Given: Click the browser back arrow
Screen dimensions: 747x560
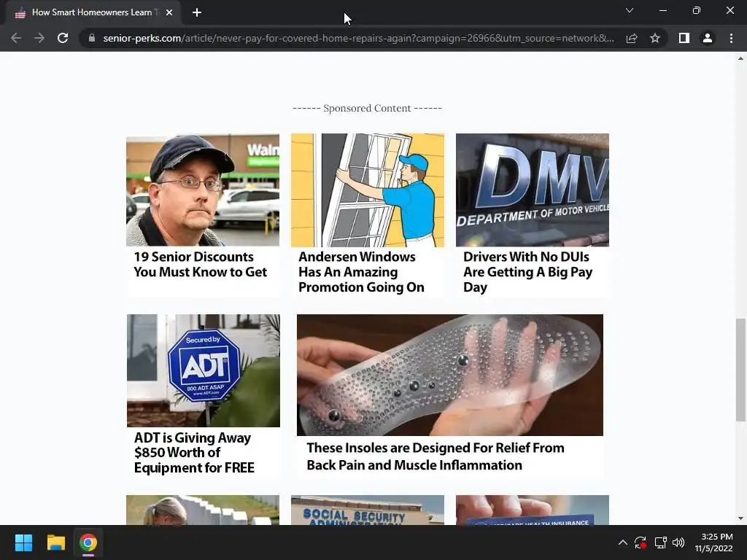Looking at the screenshot, I should tap(16, 38).
